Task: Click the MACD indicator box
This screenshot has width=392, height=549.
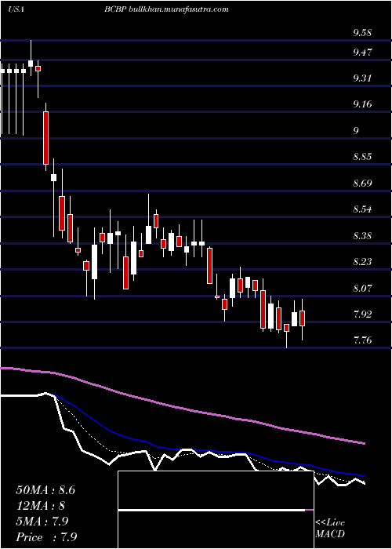Action: 216,510
